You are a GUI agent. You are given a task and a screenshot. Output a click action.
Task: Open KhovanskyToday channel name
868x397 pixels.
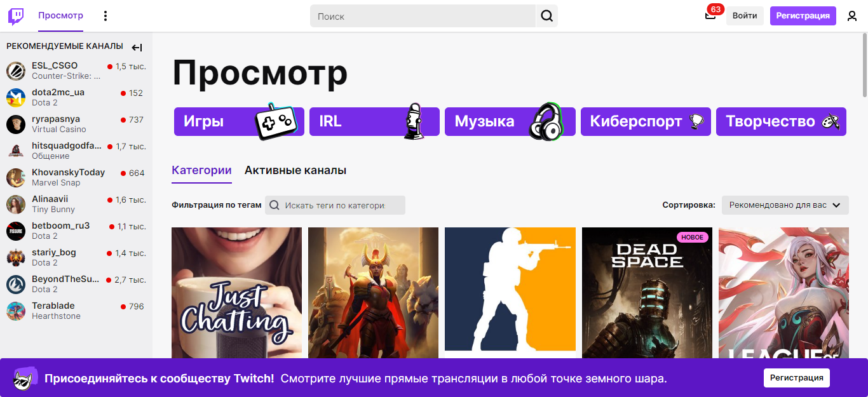click(x=69, y=172)
